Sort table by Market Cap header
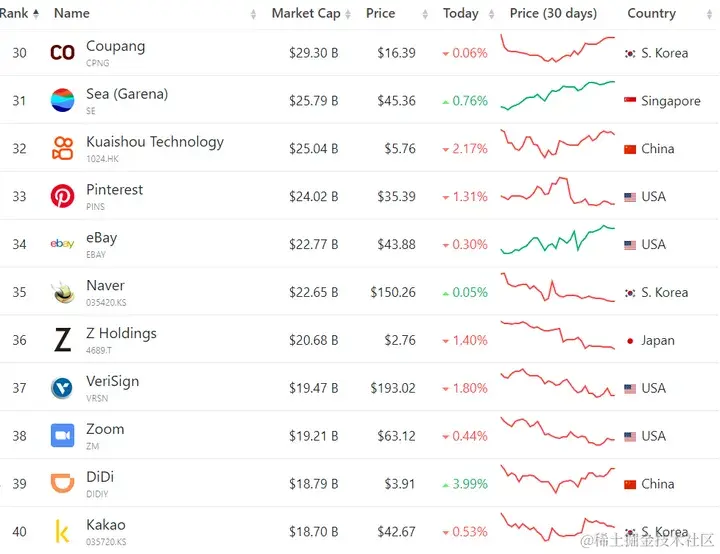720x554 pixels. point(305,14)
